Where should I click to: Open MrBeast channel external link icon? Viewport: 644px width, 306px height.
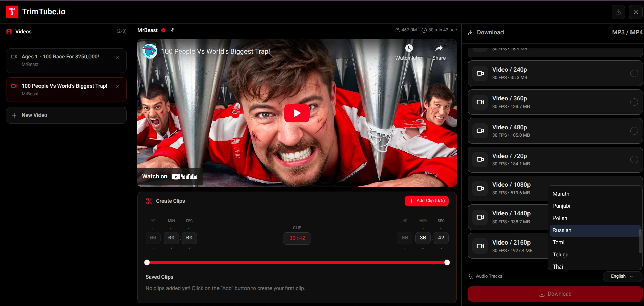pos(172,30)
